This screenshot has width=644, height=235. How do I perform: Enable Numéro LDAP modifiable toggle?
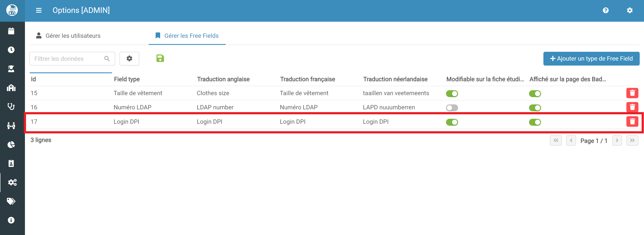point(452,108)
